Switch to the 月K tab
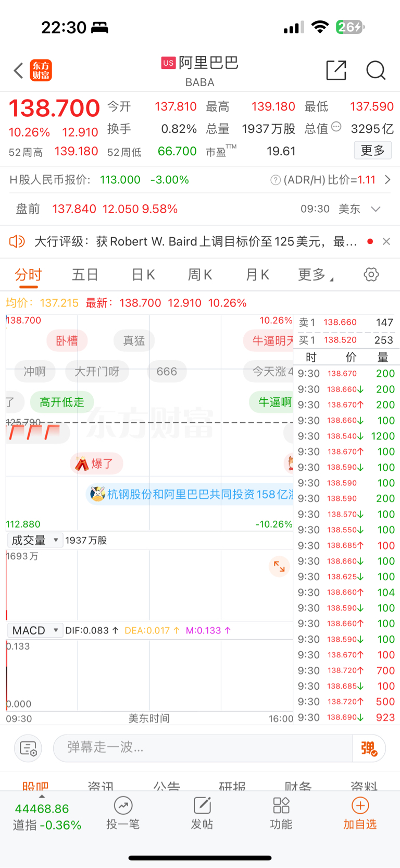This screenshot has width=400, height=868. tap(257, 275)
